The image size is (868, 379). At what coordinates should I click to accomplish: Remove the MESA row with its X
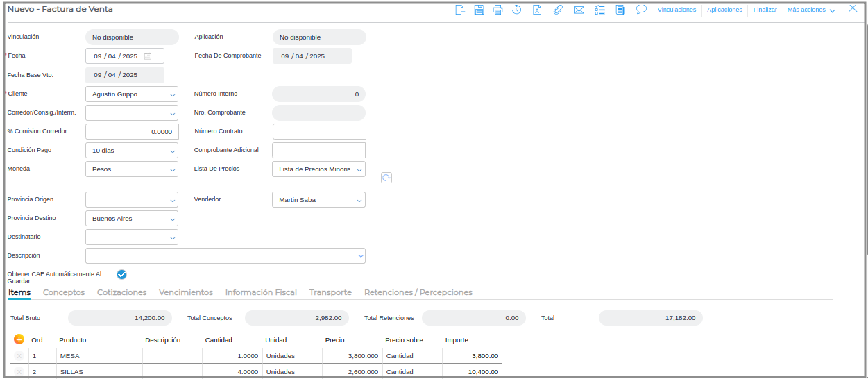point(19,356)
